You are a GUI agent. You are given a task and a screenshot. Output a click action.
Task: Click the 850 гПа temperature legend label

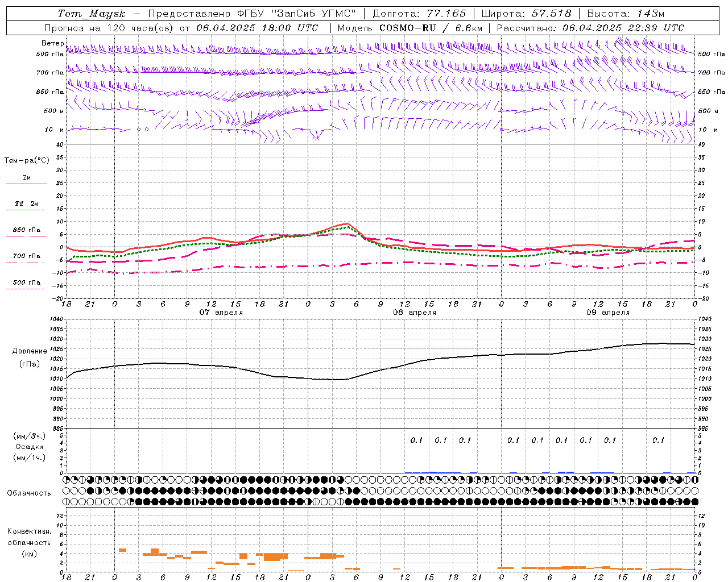pos(27,230)
